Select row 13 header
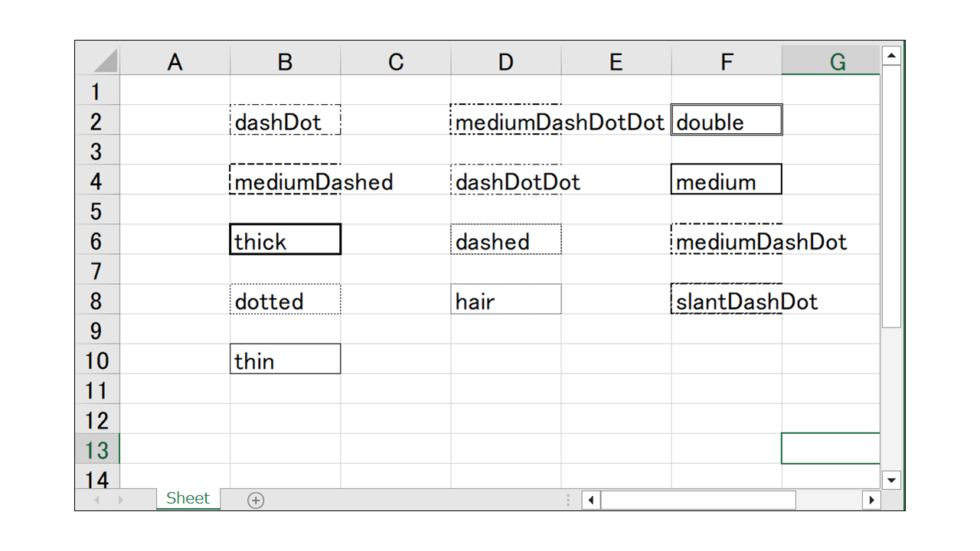The width and height of the screenshot is (980, 551). coord(97,449)
